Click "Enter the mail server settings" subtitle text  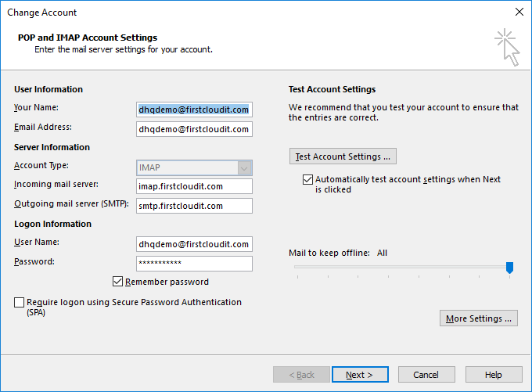tap(124, 49)
